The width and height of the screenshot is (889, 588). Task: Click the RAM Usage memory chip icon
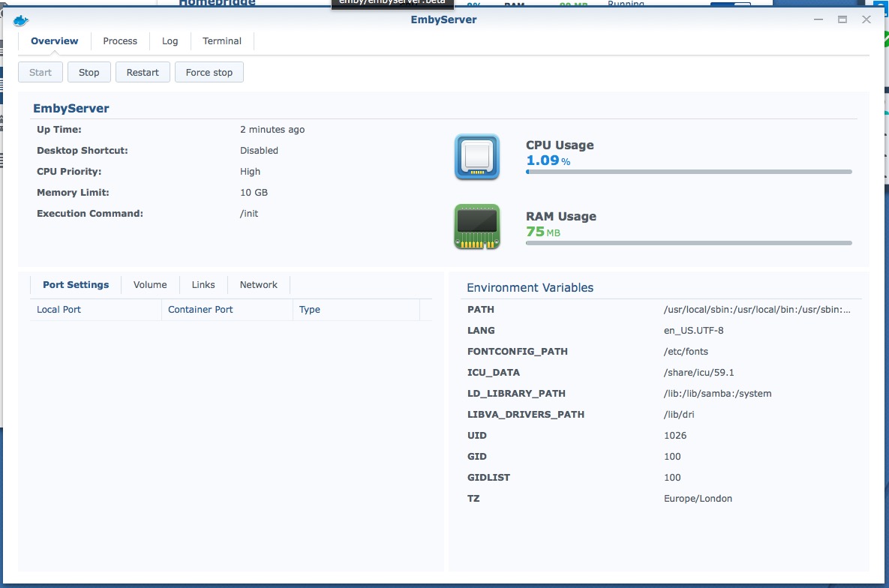point(476,226)
